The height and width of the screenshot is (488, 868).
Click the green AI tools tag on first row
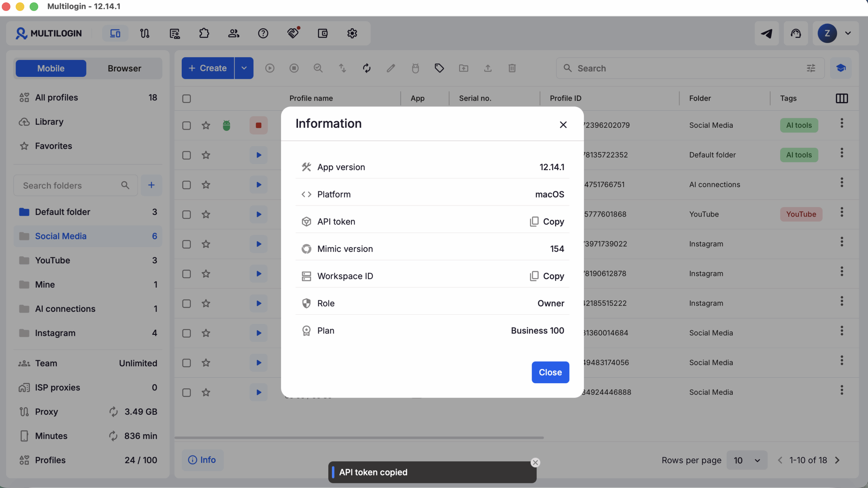click(799, 125)
